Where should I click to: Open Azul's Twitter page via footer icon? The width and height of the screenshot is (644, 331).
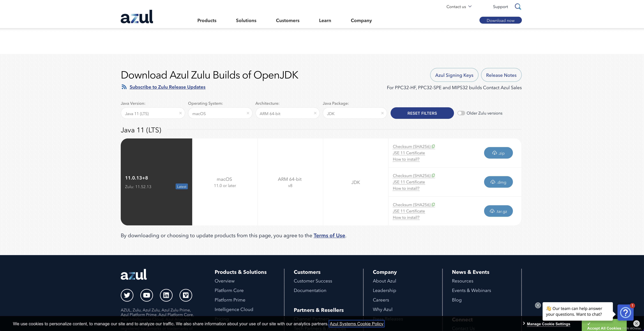click(x=127, y=295)
